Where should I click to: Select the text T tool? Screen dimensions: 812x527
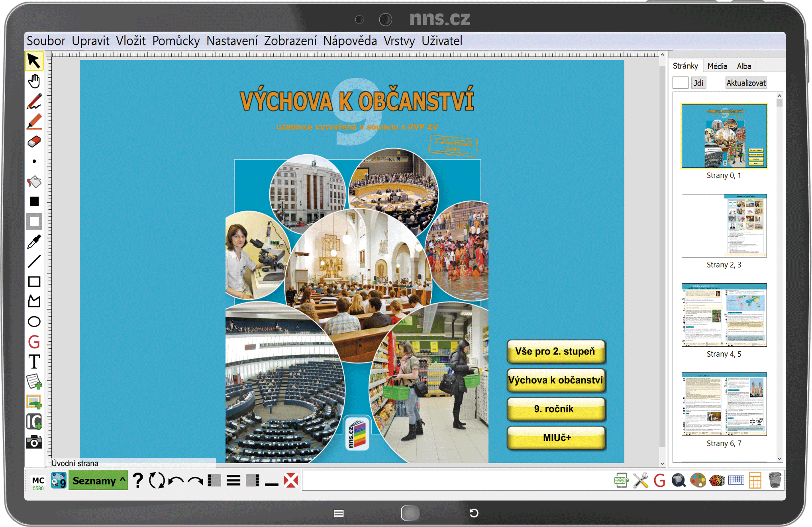coord(34,362)
